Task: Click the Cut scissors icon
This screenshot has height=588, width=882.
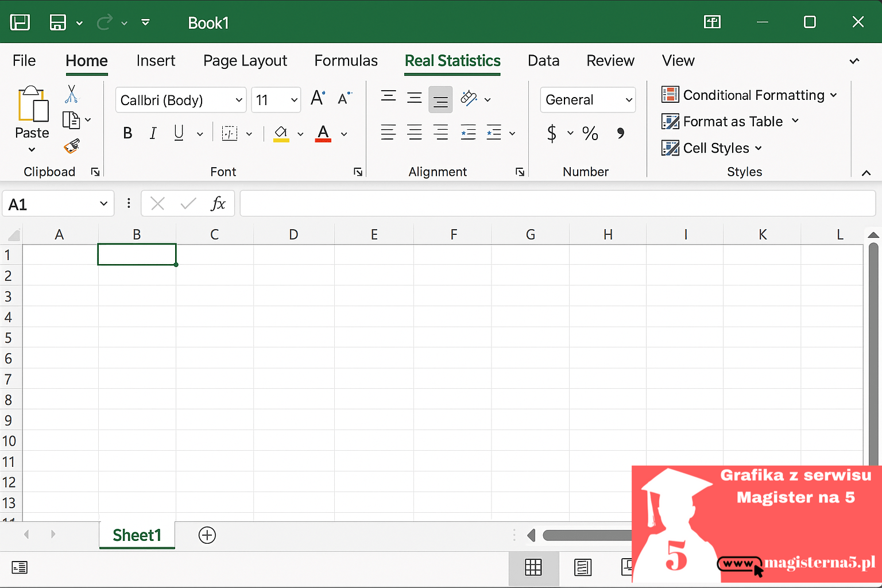Action: coord(72,94)
